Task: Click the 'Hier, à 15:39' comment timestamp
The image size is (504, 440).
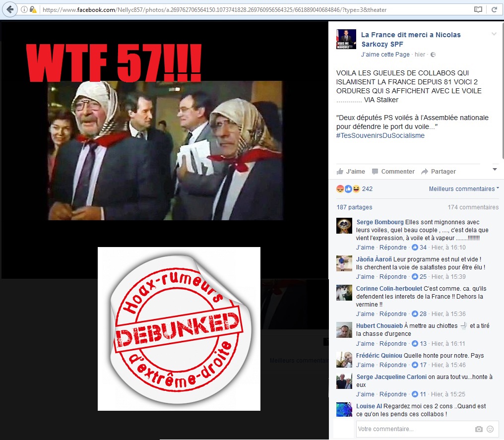Action: (448, 277)
